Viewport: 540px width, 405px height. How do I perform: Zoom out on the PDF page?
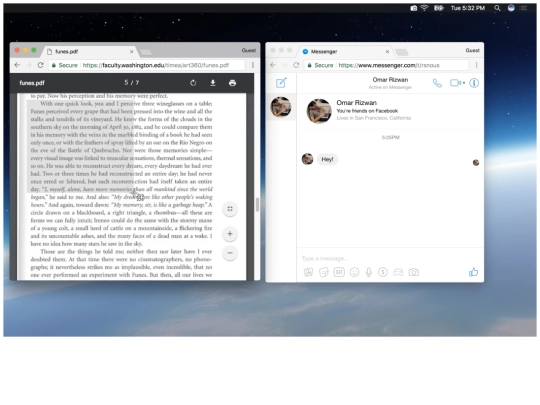(230, 253)
